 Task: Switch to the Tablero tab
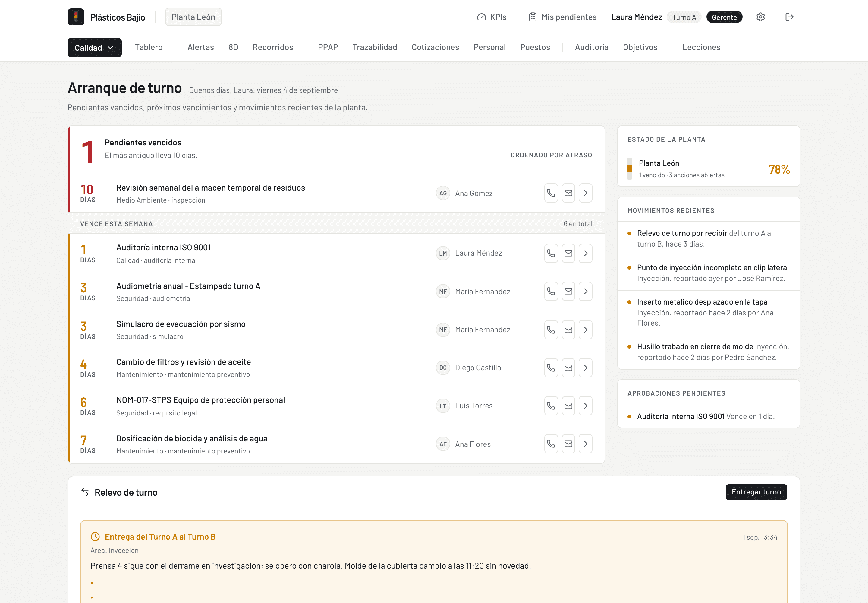[x=149, y=47]
